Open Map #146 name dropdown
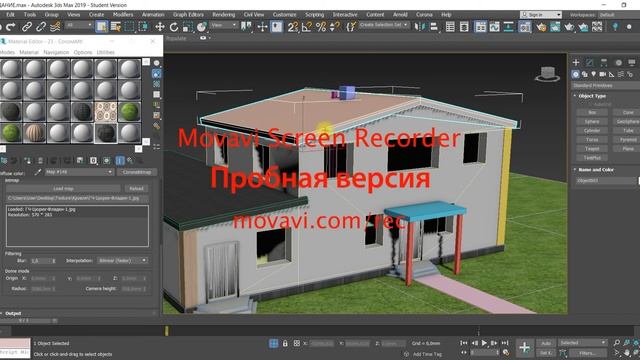This screenshot has height=360, width=640. pyautogui.click(x=79, y=172)
